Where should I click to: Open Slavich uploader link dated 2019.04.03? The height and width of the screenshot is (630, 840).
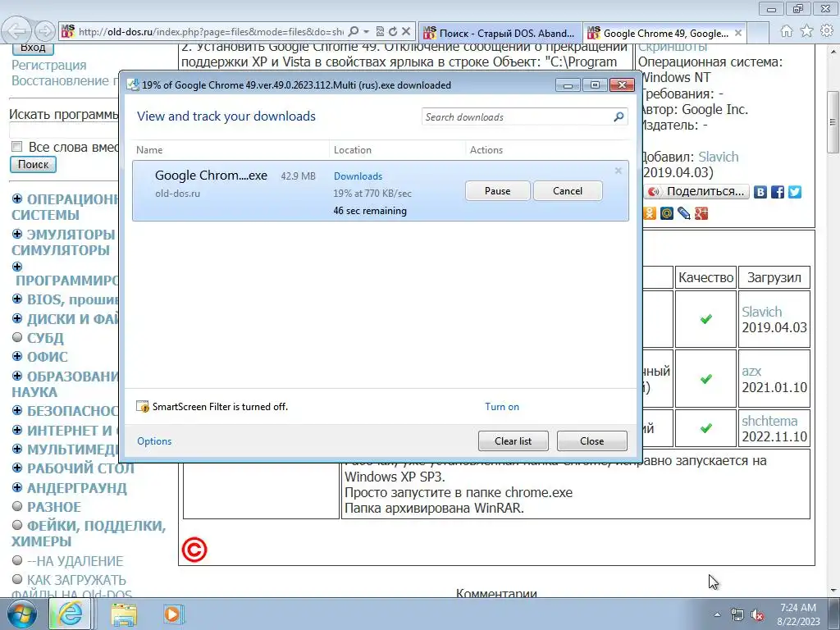pos(762,312)
